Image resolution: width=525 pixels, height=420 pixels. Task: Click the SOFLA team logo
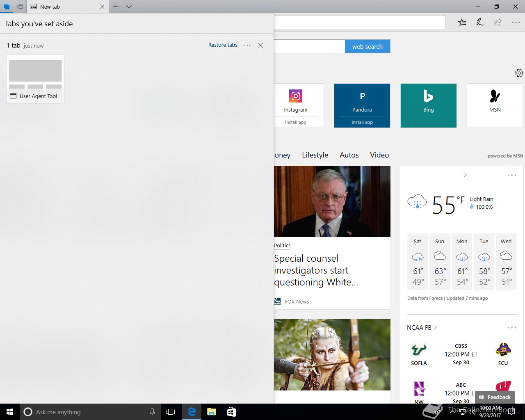419,350
